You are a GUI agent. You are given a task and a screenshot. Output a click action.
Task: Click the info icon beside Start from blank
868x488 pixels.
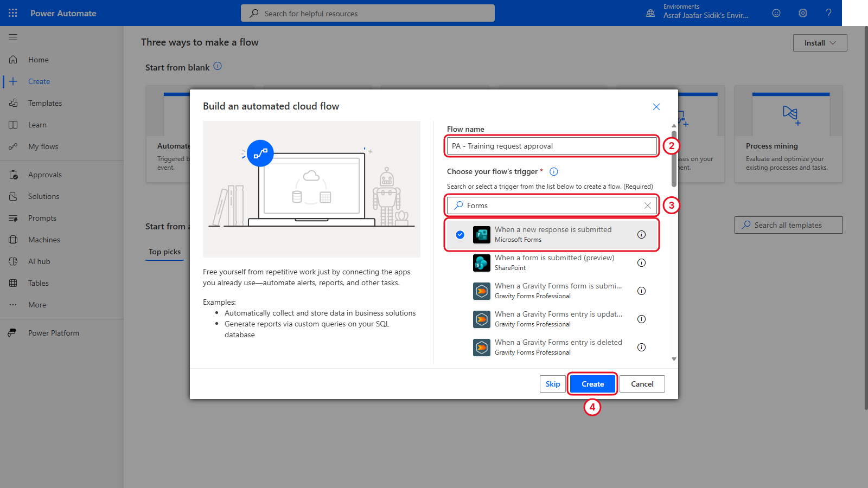point(218,66)
